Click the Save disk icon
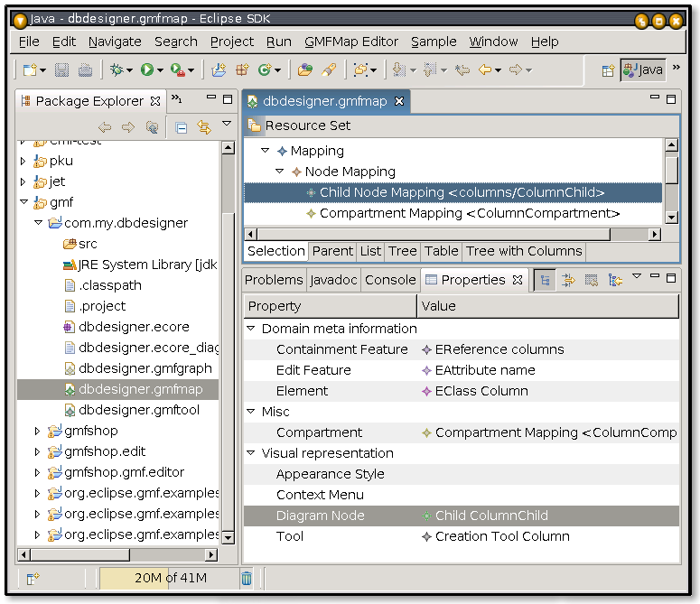The height and width of the screenshot is (604, 700). [x=61, y=70]
